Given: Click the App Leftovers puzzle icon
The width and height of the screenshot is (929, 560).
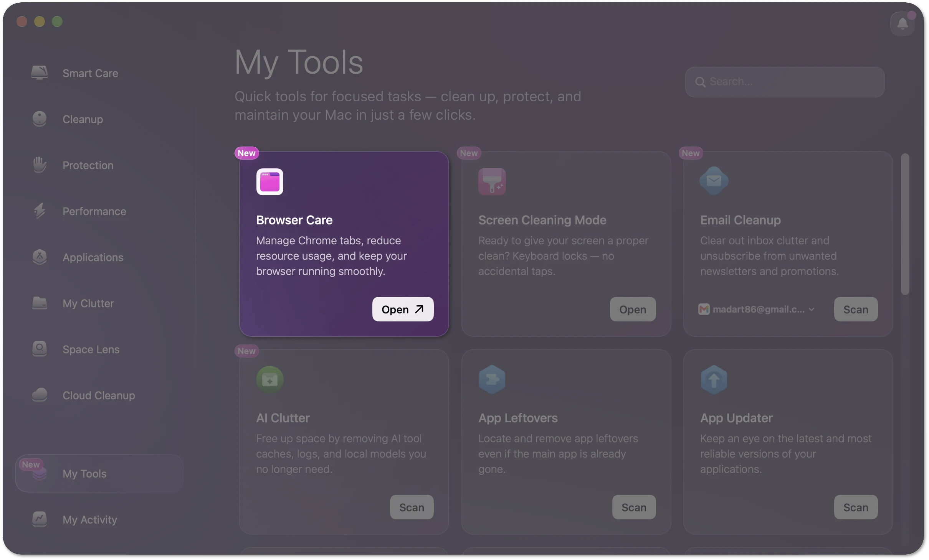Looking at the screenshot, I should pyautogui.click(x=492, y=380).
